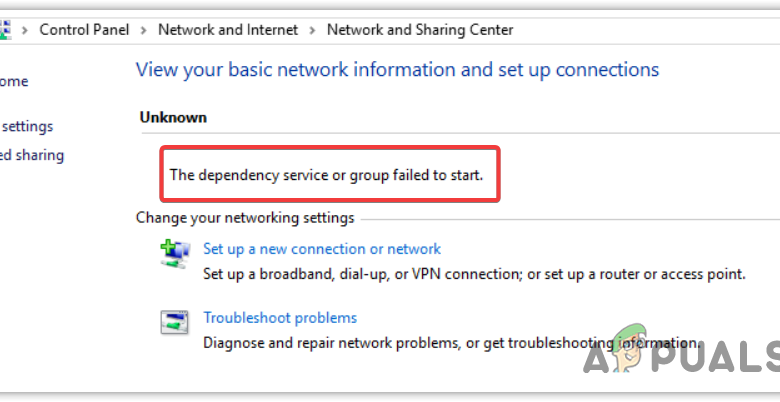The height and width of the screenshot is (402, 780).
Task: Click the Unknown network status label
Action: pos(173,117)
